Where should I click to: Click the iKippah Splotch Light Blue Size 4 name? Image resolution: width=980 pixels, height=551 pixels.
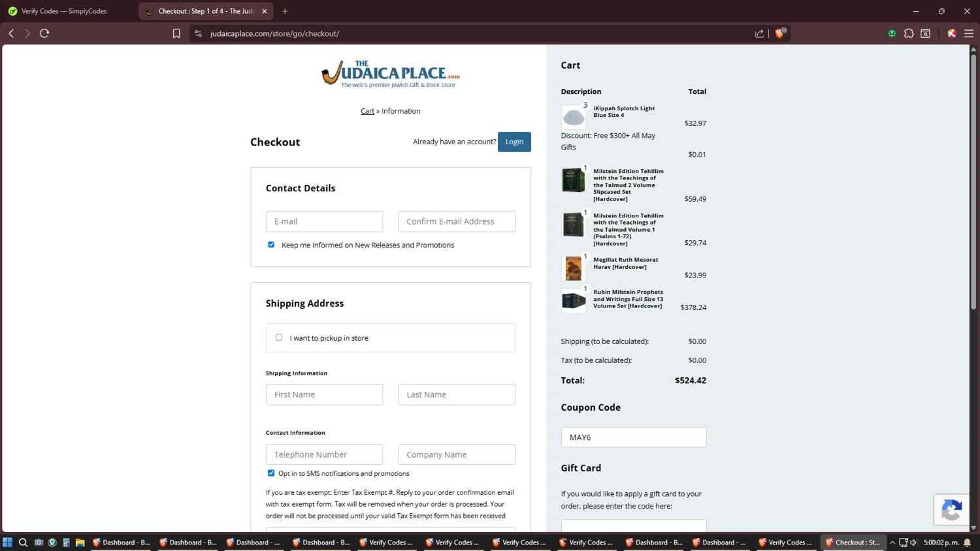[624, 112]
